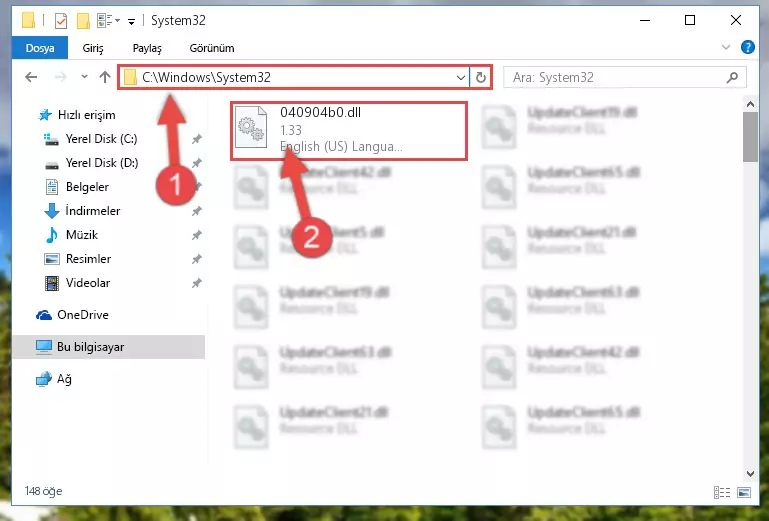
Task: Click pin icon next to Müzik
Action: [197, 235]
